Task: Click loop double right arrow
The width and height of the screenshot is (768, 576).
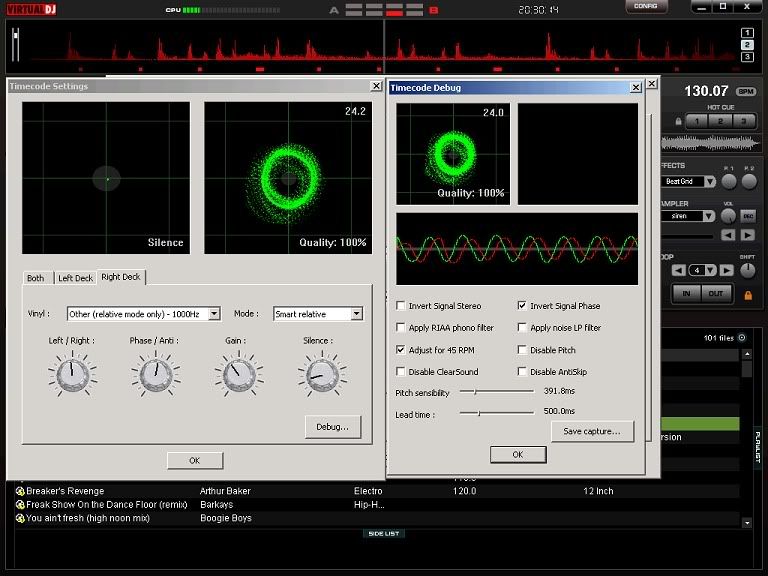Action: (x=727, y=270)
